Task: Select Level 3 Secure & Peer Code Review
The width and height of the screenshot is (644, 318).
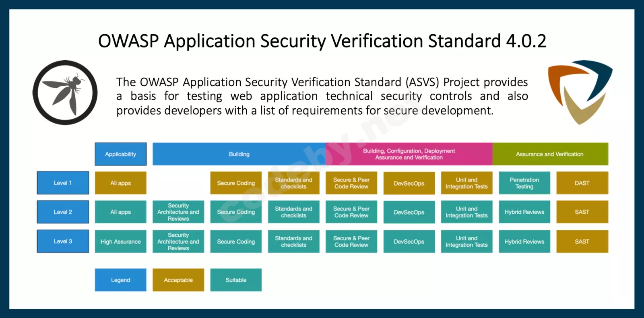Action: 351,242
